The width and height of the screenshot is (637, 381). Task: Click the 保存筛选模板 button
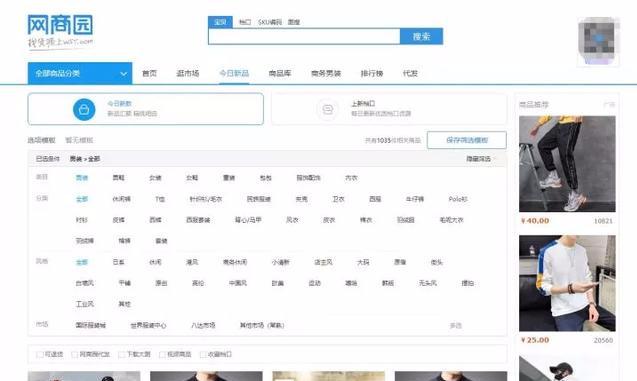pos(467,140)
